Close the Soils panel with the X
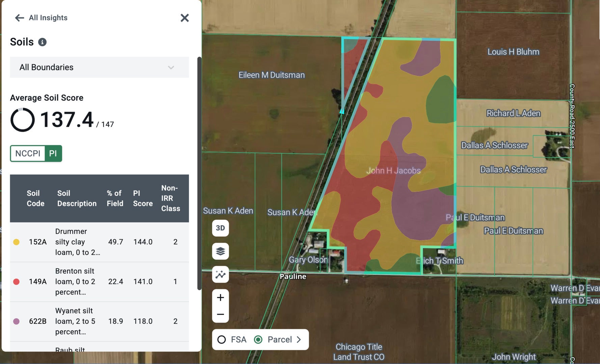 pos(185,18)
